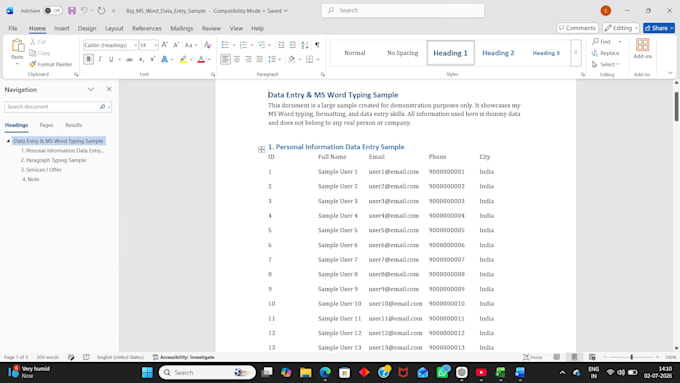Align text left
680x383 pixels.
tap(225, 59)
